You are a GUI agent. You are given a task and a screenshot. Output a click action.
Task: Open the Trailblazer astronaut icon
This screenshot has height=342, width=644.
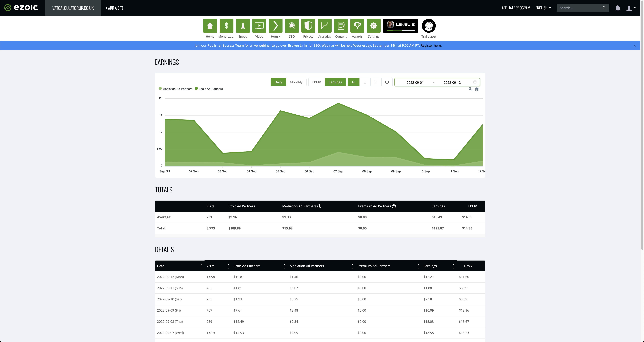click(429, 26)
